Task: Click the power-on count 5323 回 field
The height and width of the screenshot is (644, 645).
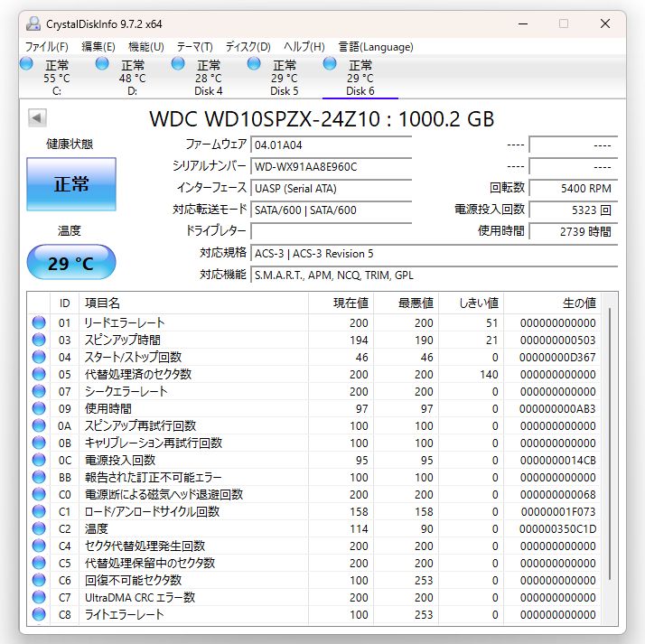Action: 574,210
